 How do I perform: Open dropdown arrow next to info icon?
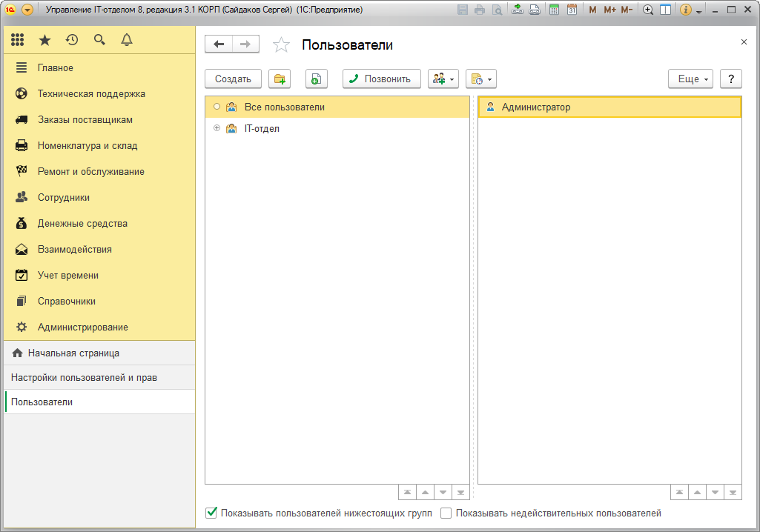(699, 11)
